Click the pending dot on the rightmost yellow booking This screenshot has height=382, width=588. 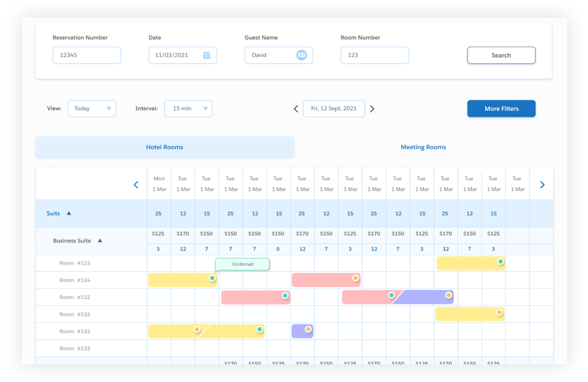(x=499, y=312)
